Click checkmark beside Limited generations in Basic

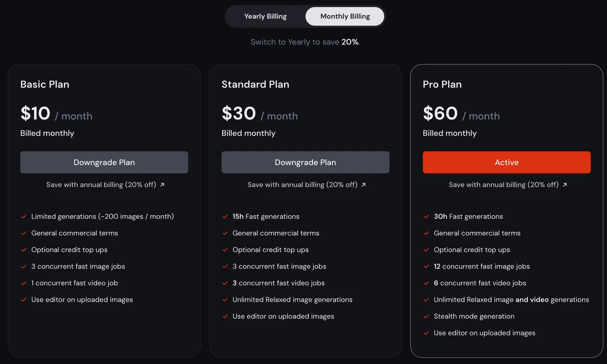click(24, 216)
